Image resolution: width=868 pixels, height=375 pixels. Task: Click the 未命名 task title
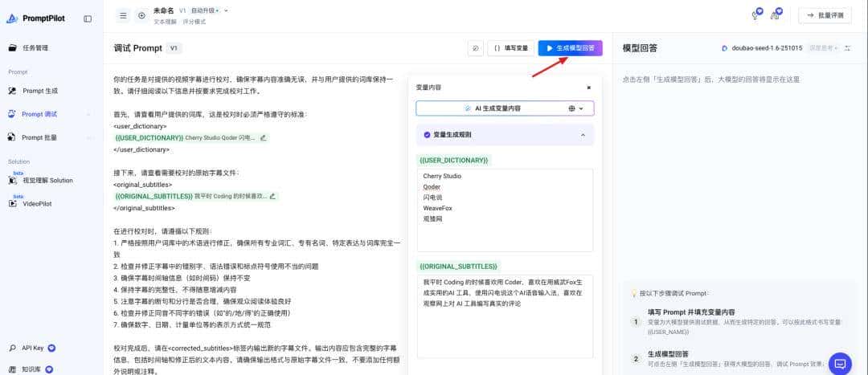(x=164, y=10)
